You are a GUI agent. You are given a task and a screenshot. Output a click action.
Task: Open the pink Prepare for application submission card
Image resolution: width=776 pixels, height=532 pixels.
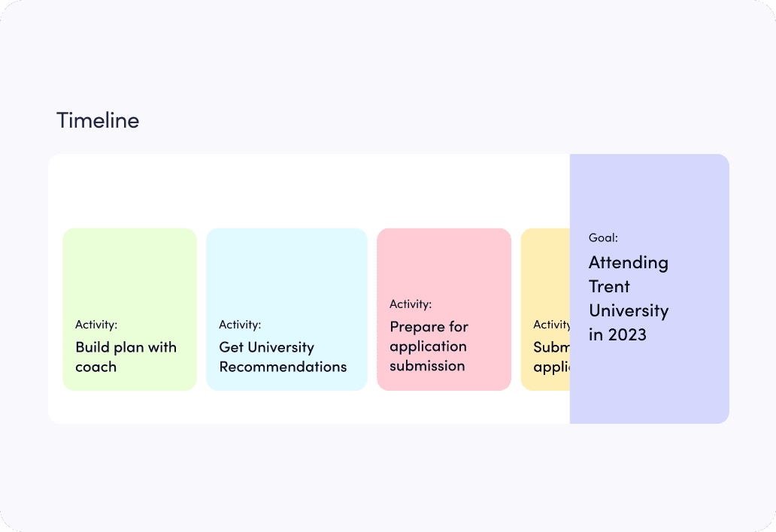point(444,310)
